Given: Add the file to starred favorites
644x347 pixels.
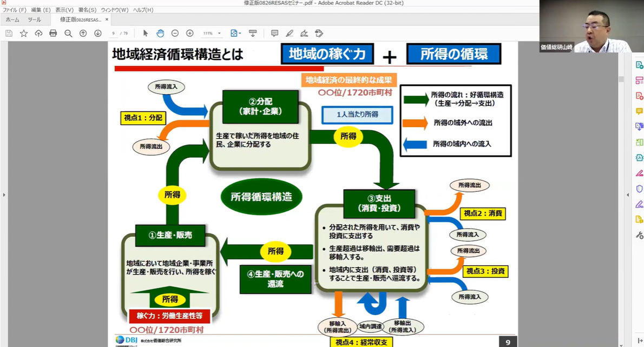Looking at the screenshot, I should coord(23,33).
